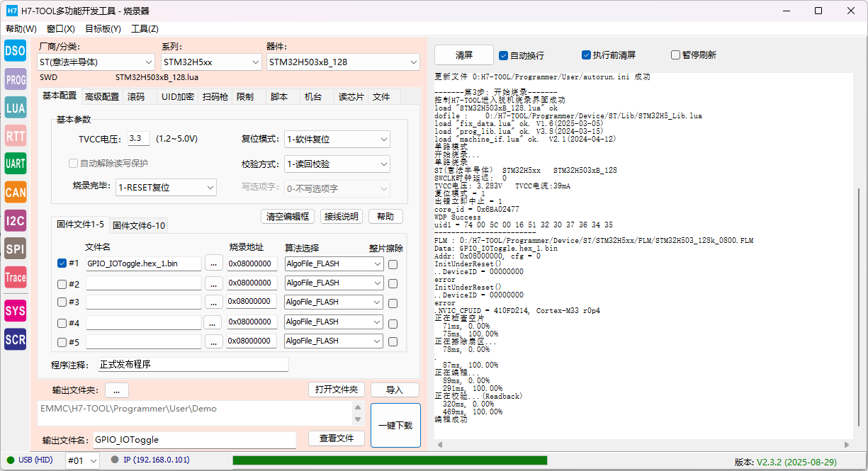
Task: Enable firmware file #4 checkbox
Action: 62,323
